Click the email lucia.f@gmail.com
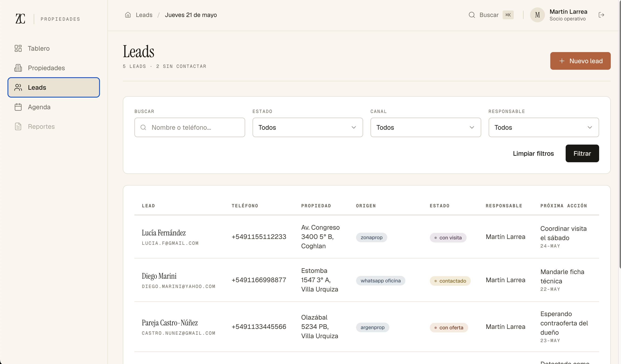 click(x=170, y=243)
